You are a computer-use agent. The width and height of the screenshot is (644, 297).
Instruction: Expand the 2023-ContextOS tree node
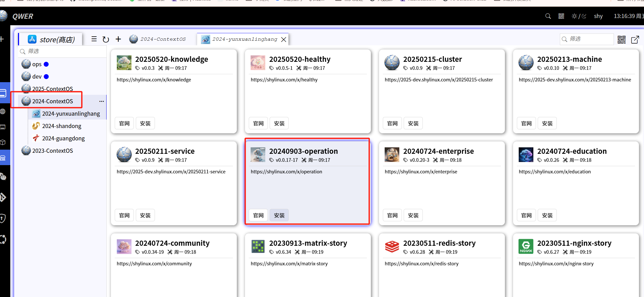(52, 151)
